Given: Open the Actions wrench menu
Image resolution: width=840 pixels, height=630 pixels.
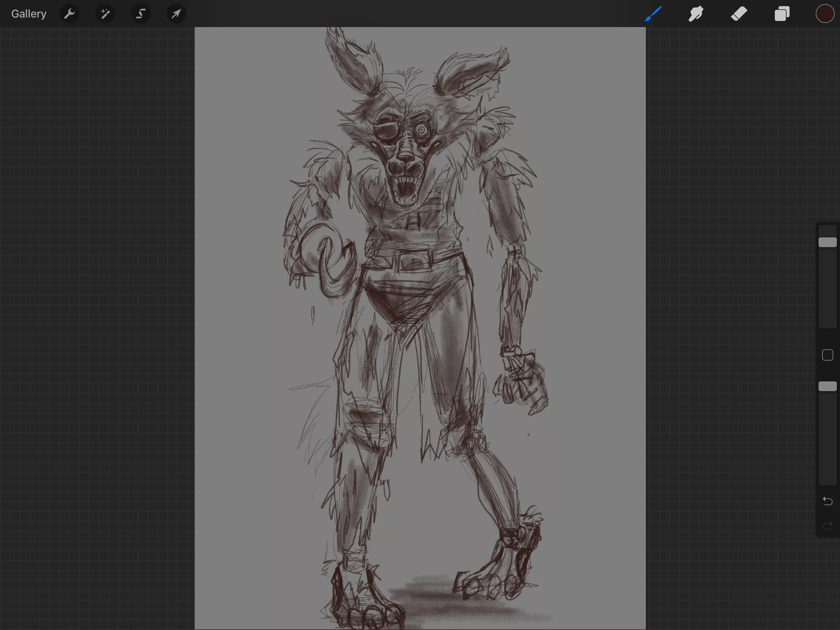Looking at the screenshot, I should tap(69, 14).
